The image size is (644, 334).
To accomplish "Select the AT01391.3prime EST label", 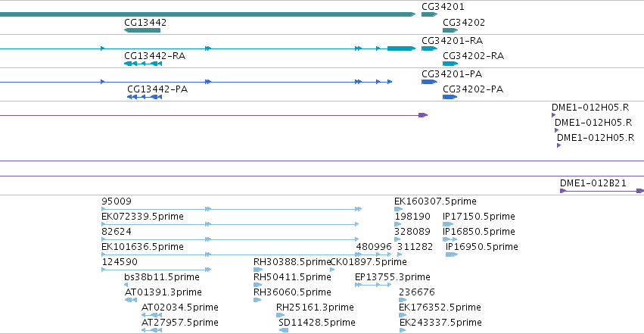I will pos(163,292).
